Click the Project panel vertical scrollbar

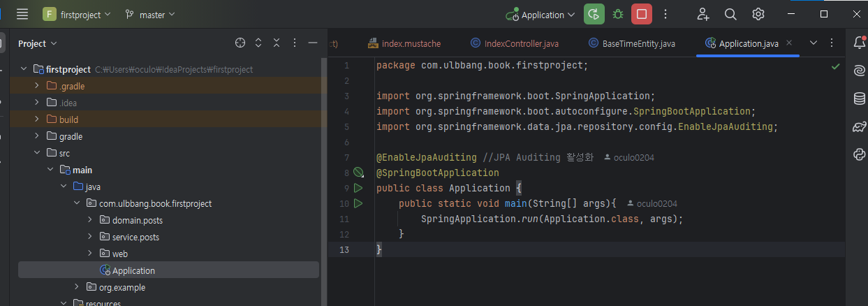[323, 182]
